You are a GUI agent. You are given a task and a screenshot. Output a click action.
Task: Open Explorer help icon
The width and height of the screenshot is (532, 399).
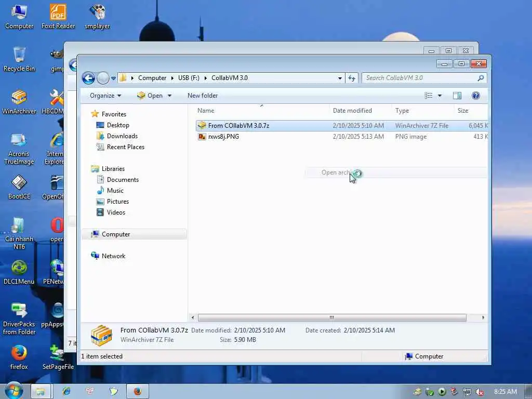point(476,96)
